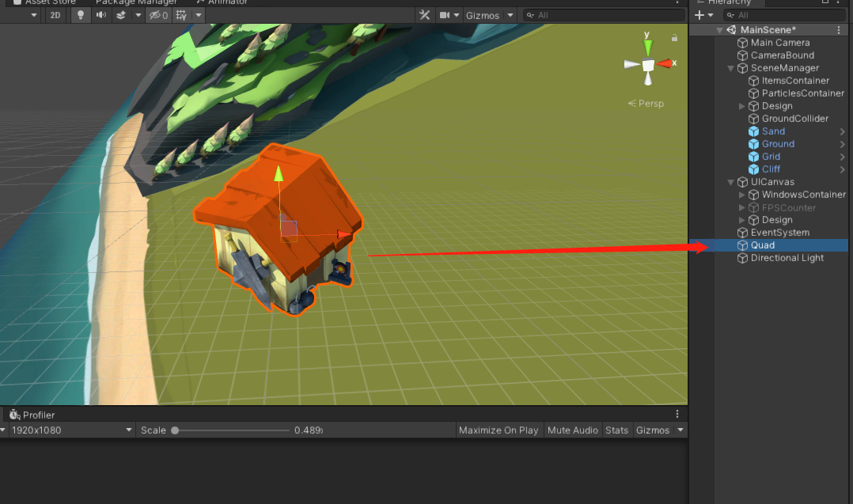Focus the Scene view search field
The image size is (853, 504).
pyautogui.click(x=603, y=15)
